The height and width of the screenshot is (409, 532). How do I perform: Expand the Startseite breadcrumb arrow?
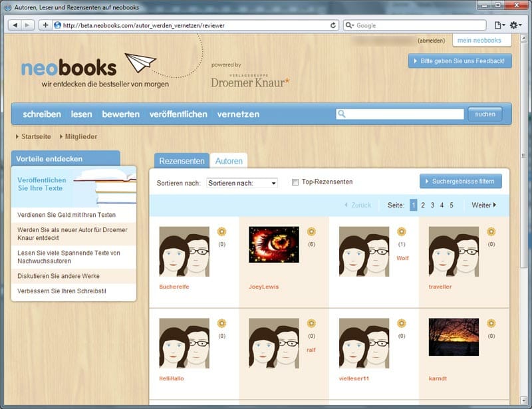pos(17,136)
